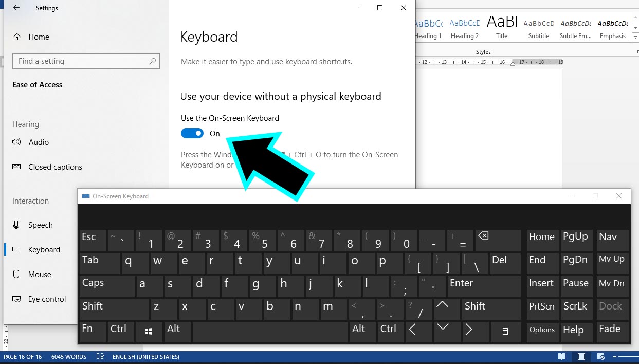Tap the Del key on On-Screen Keyboard
The height and width of the screenshot is (364, 639).
(505, 263)
